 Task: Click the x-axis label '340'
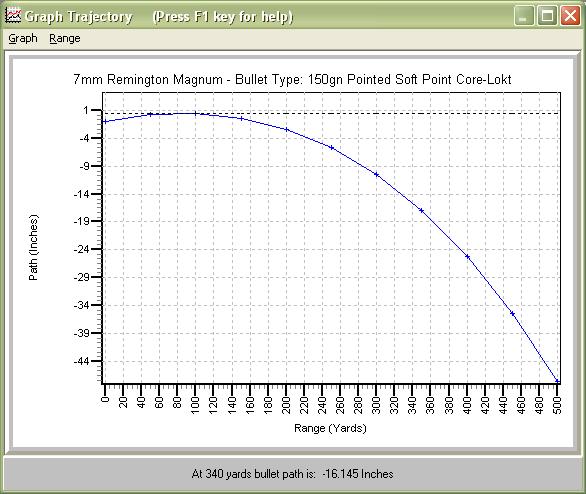pyautogui.click(x=413, y=405)
